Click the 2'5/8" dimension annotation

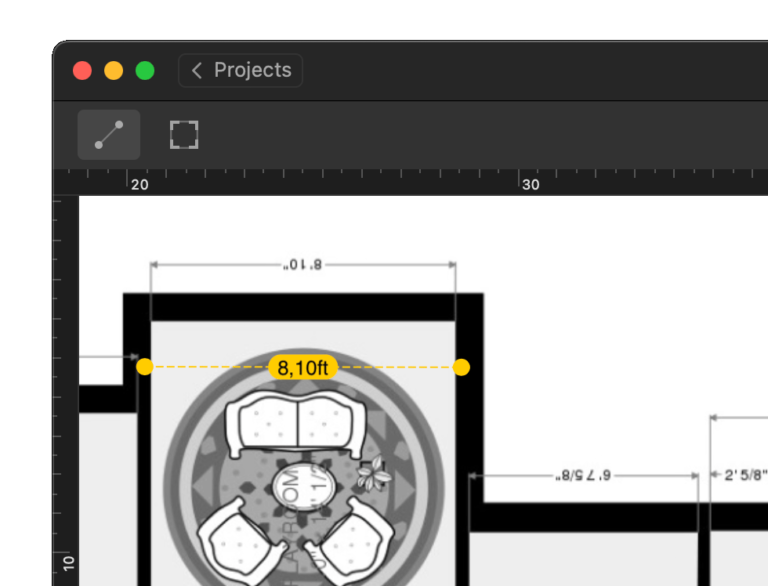pyautogui.click(x=744, y=475)
